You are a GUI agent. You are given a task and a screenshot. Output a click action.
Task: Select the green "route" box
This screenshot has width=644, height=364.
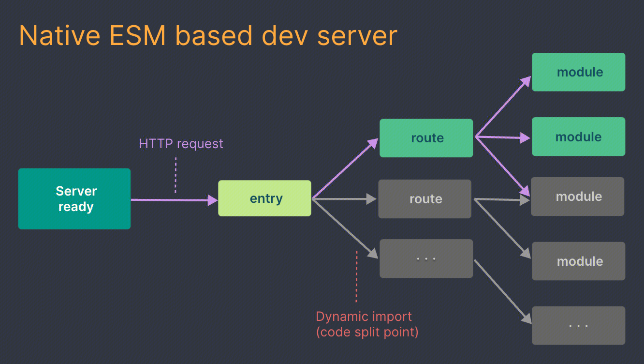pyautogui.click(x=426, y=138)
